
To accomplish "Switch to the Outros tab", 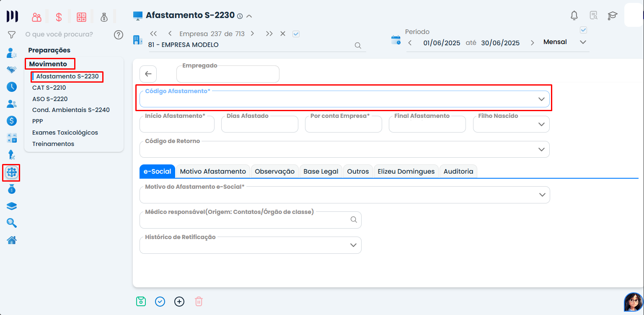I will tap(358, 171).
